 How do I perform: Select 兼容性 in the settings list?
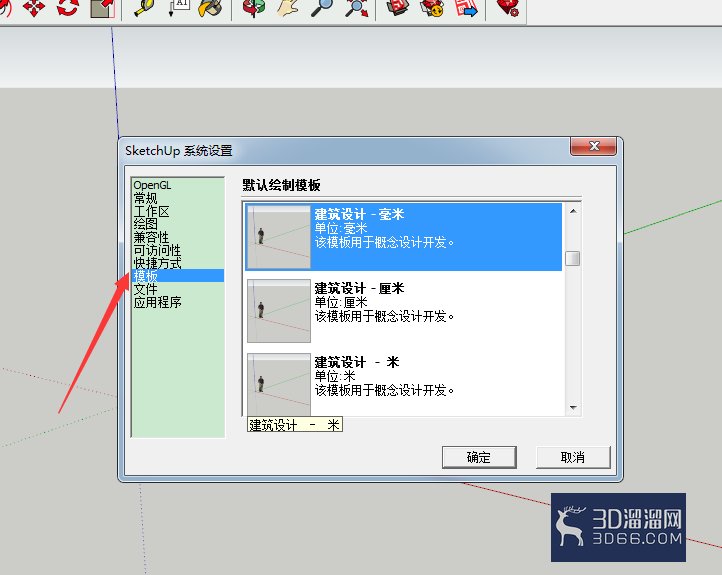click(x=151, y=237)
